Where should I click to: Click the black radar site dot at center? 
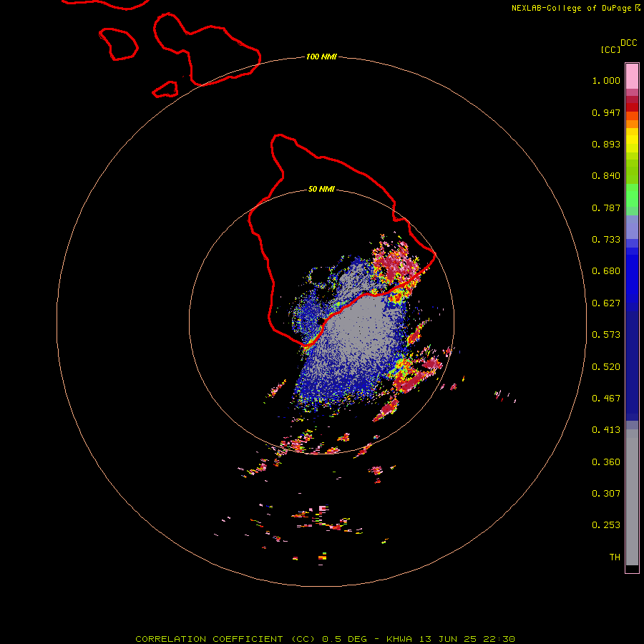tap(321, 321)
